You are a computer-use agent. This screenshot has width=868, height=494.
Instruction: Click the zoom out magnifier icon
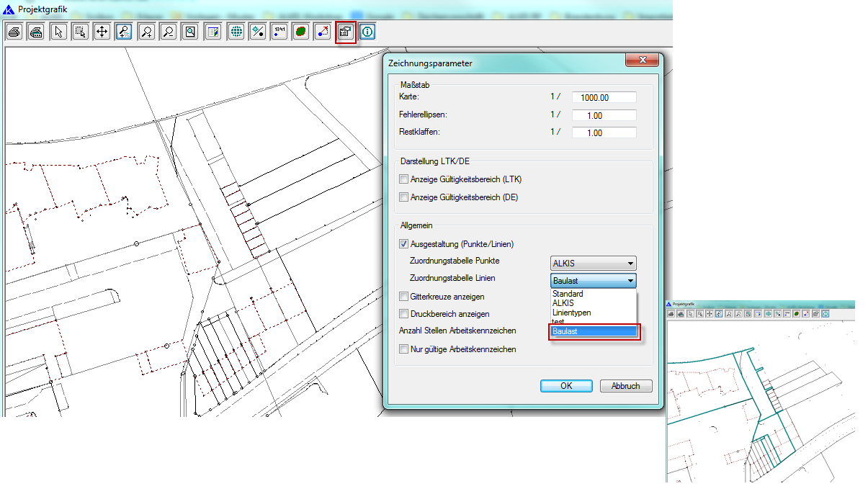(169, 32)
